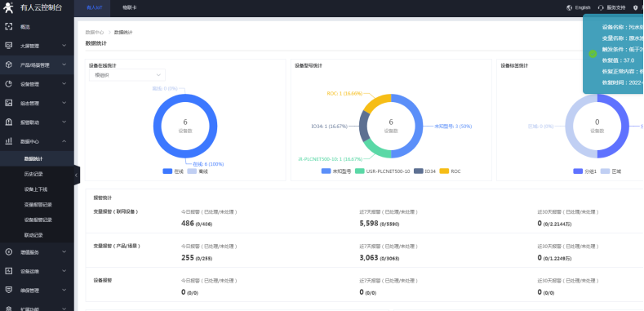Open 变量报警记录 in the sidebar

(x=38, y=205)
